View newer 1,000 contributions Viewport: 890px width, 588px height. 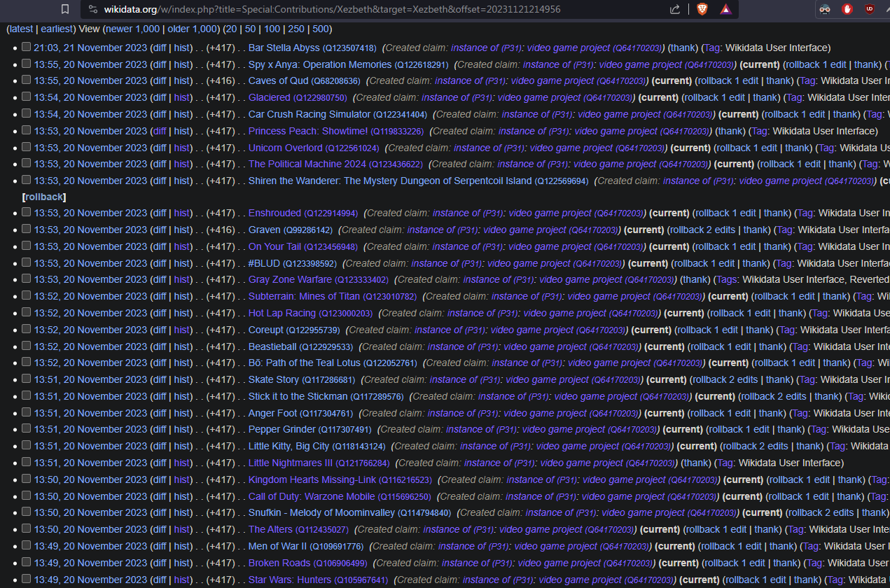[x=132, y=29]
